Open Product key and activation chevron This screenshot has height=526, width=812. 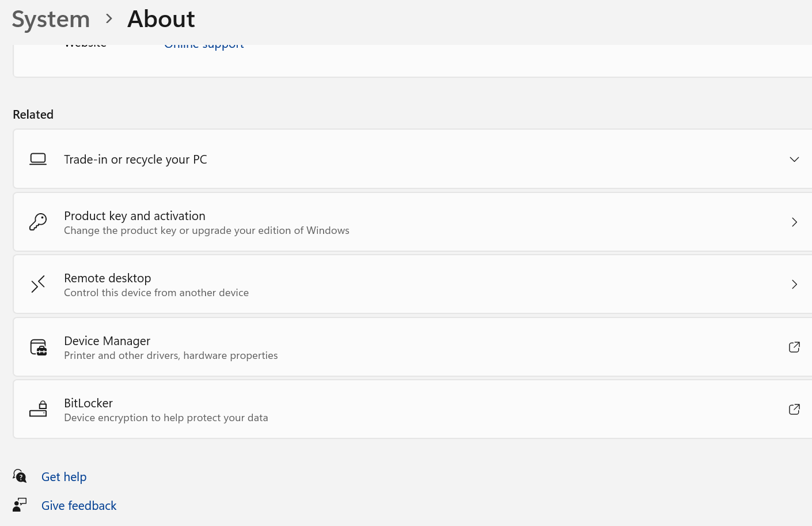coord(794,222)
